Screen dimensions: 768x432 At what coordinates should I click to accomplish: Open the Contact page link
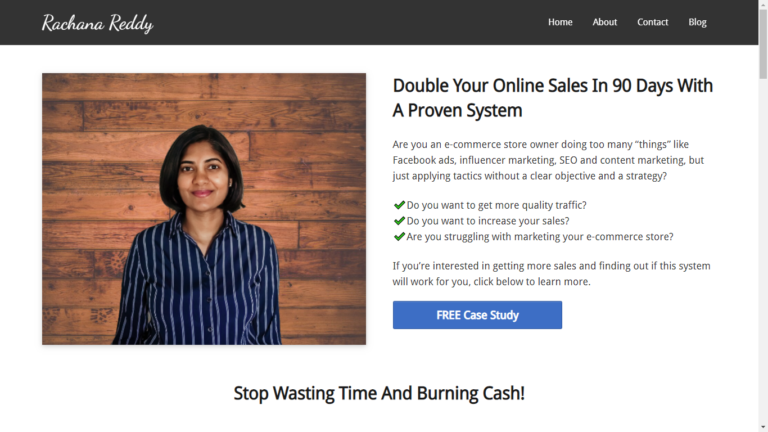tap(652, 22)
